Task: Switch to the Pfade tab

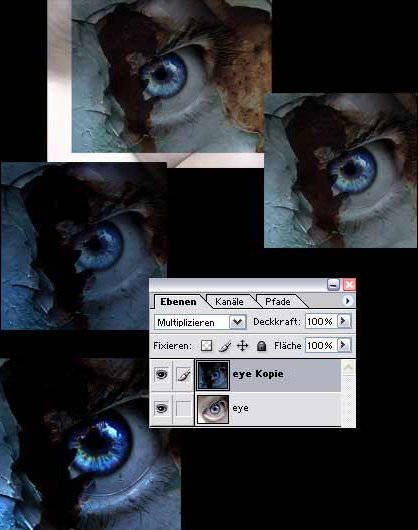Action: [278, 302]
